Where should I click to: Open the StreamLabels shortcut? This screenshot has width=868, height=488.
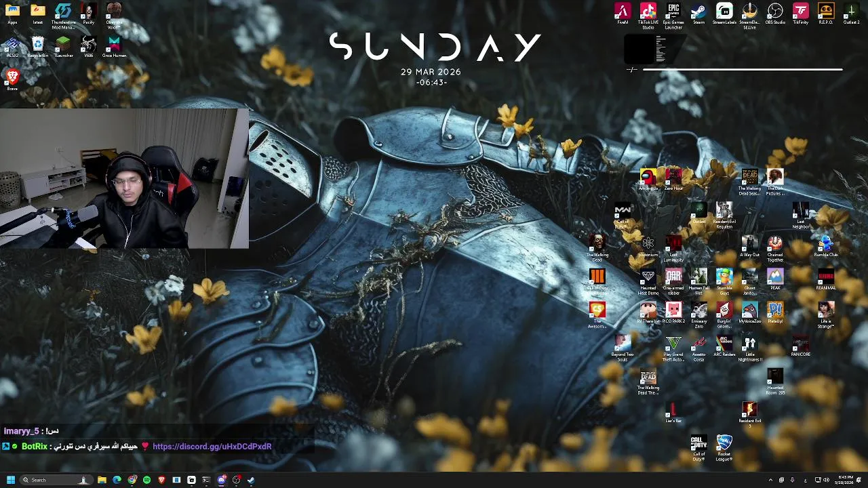(x=724, y=14)
